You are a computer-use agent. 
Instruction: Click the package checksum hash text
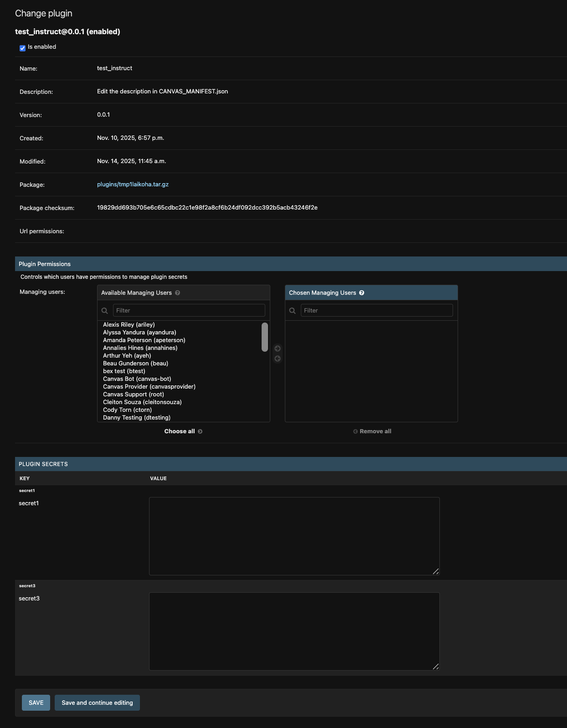coord(207,208)
